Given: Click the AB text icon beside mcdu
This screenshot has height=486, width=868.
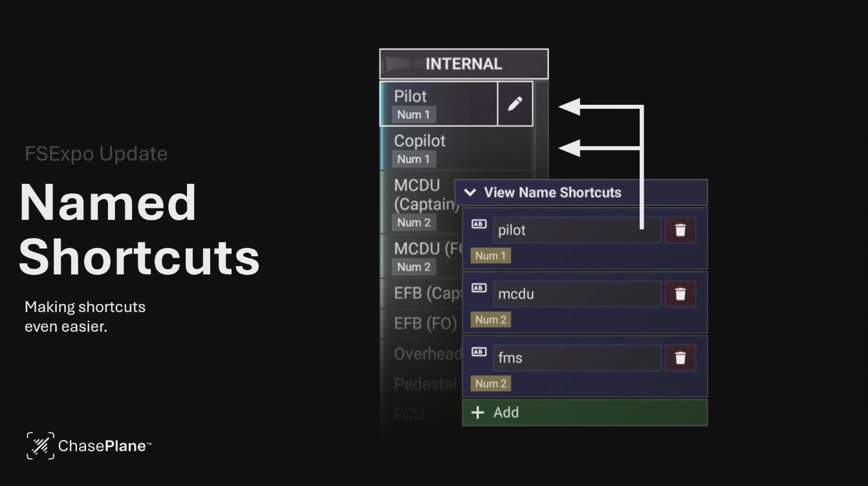Looking at the screenshot, I should (x=479, y=288).
